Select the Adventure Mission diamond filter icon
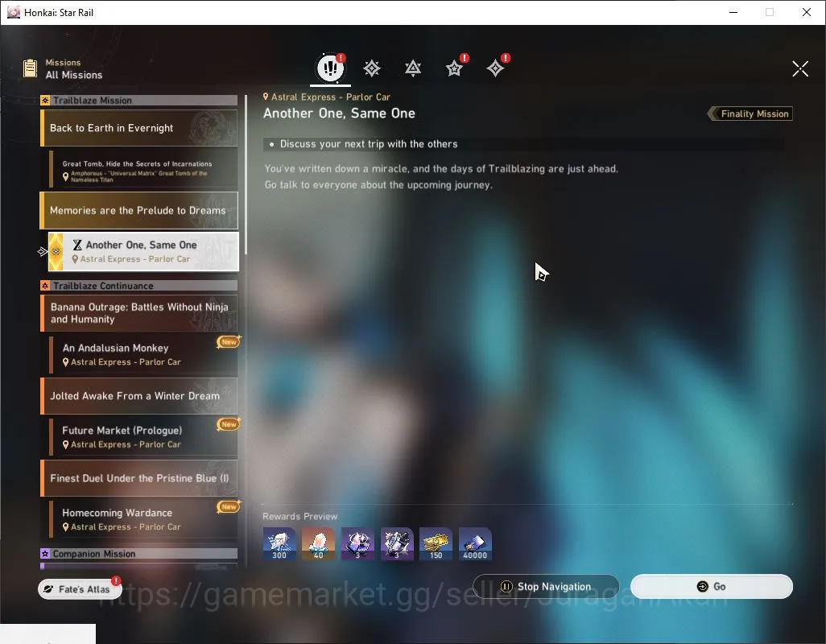The height and width of the screenshot is (644, 826). [x=495, y=68]
